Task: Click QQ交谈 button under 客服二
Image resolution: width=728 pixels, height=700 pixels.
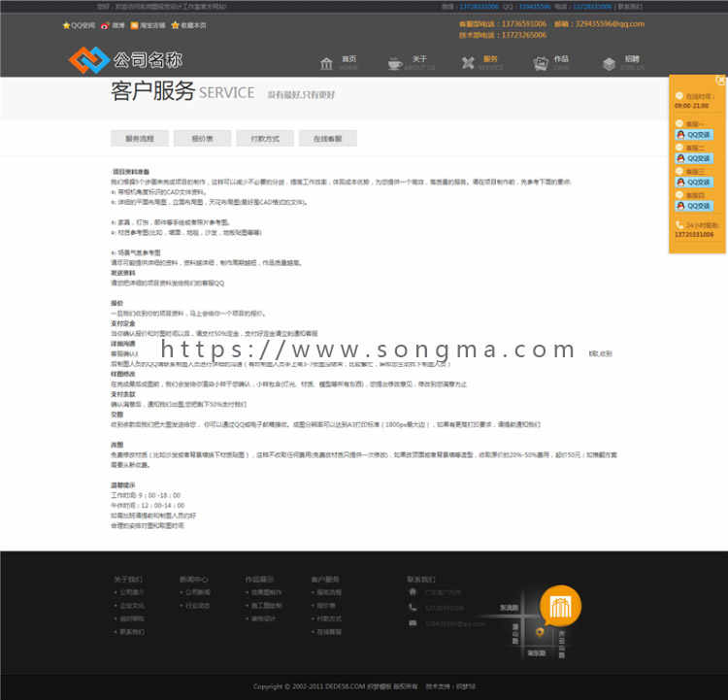Action: (x=694, y=158)
